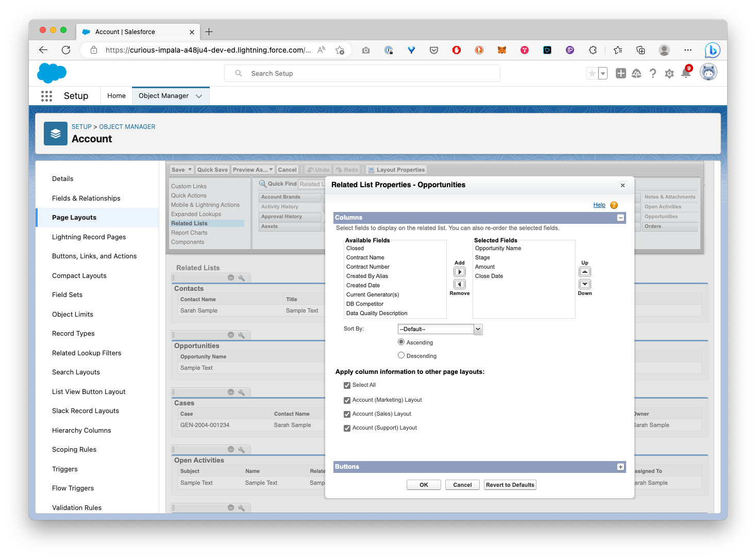Click the Quick Save button
756x558 pixels.
click(x=212, y=170)
